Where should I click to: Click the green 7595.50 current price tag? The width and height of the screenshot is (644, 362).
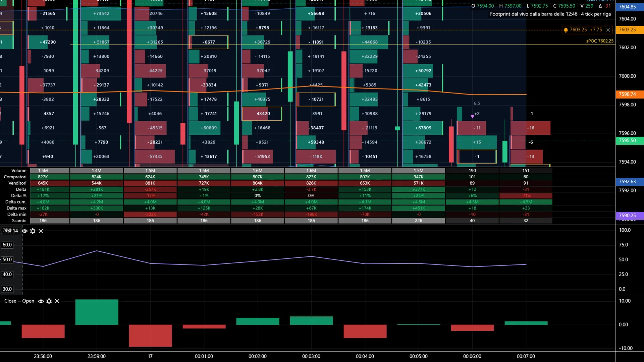[x=630, y=140]
